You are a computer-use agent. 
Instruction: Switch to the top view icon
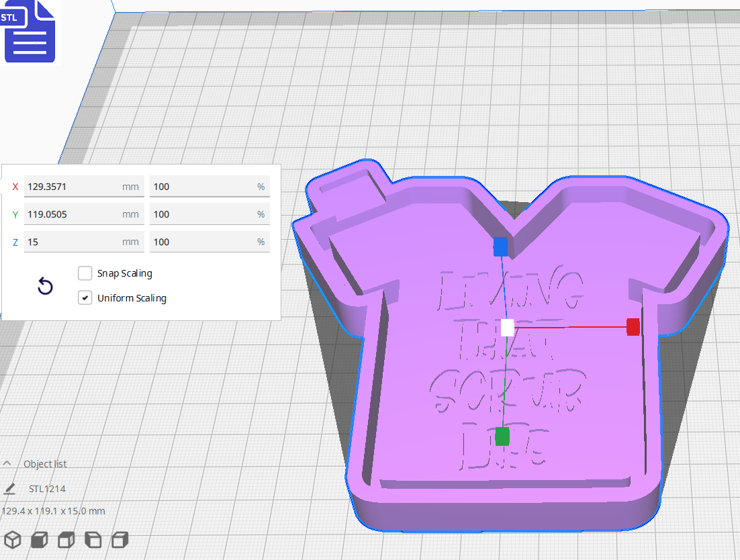(x=65, y=539)
